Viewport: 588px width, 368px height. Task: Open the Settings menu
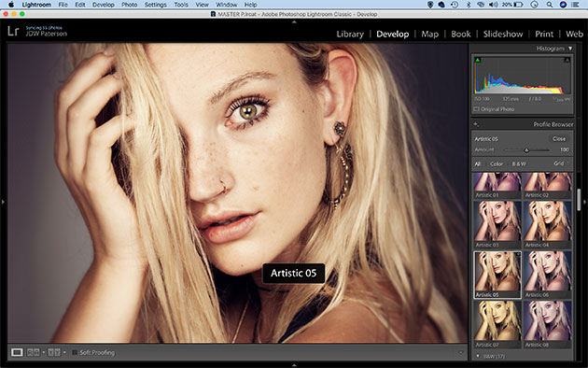coord(155,5)
